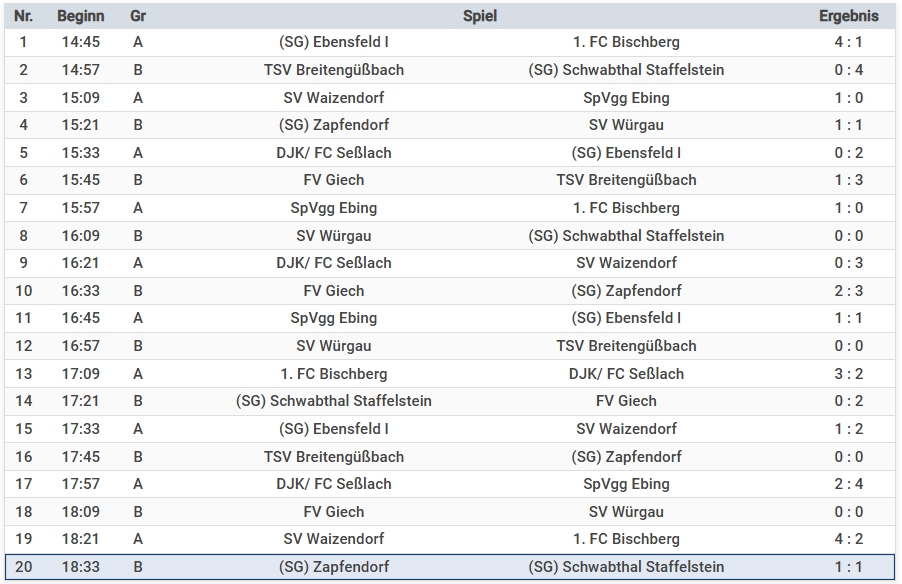Click the 2 : 3 result of match 10

pyautogui.click(x=848, y=291)
